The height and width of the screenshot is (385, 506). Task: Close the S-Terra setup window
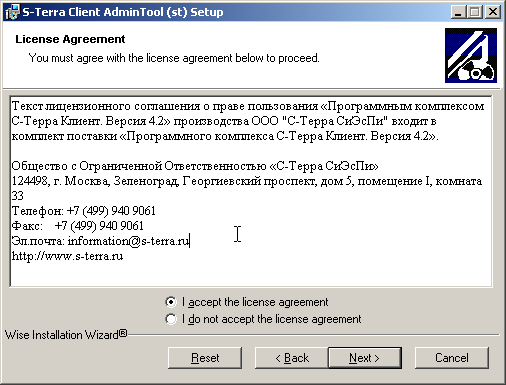pyautogui.click(x=493, y=12)
